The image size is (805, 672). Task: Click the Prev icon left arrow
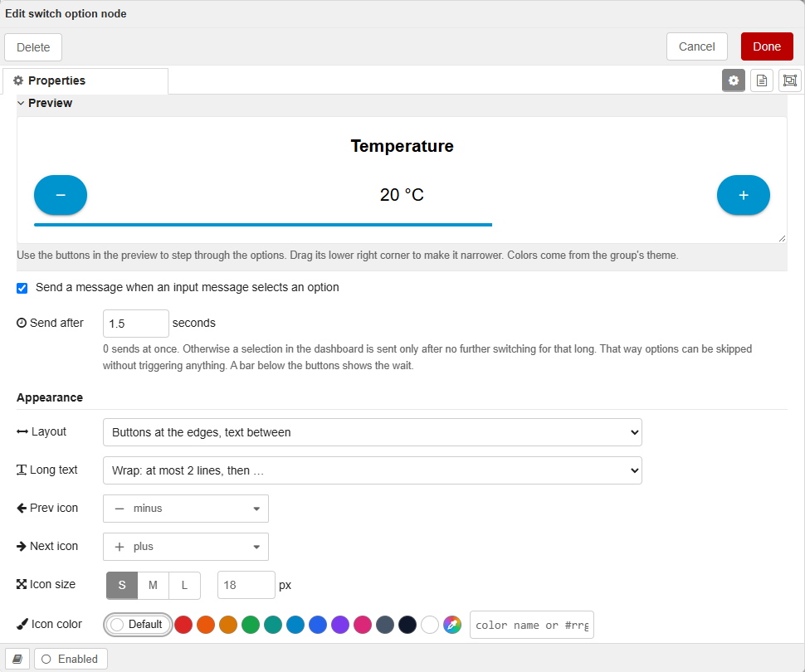(x=22, y=508)
